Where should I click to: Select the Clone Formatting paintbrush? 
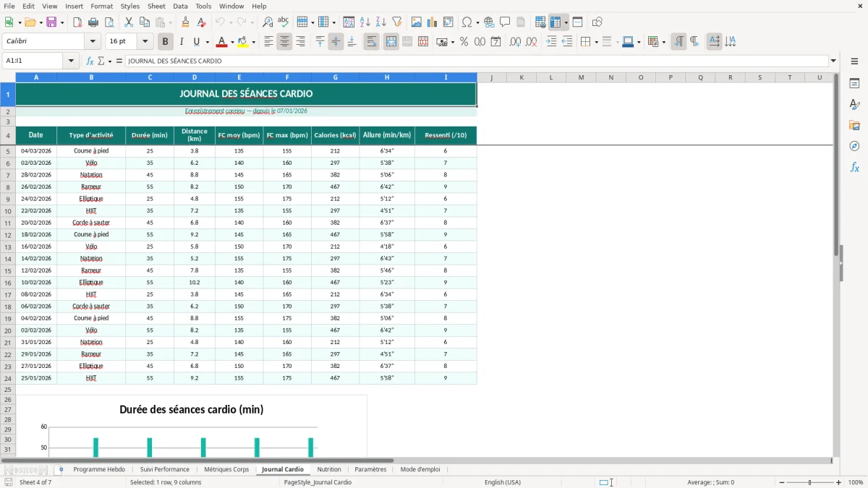[x=186, y=22]
